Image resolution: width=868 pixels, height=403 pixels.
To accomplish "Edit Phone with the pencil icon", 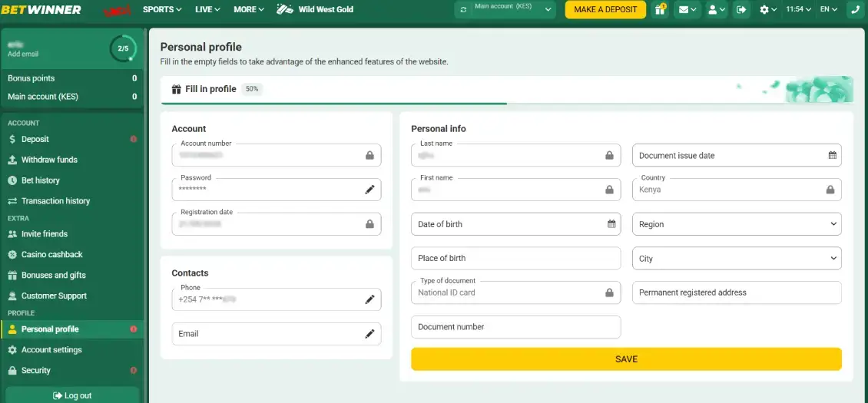I will coord(369,299).
